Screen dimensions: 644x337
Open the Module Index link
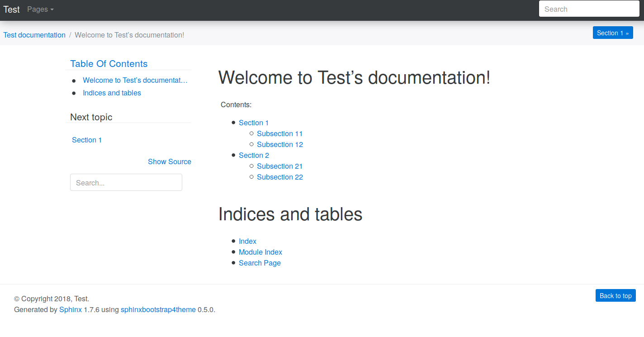click(x=260, y=252)
